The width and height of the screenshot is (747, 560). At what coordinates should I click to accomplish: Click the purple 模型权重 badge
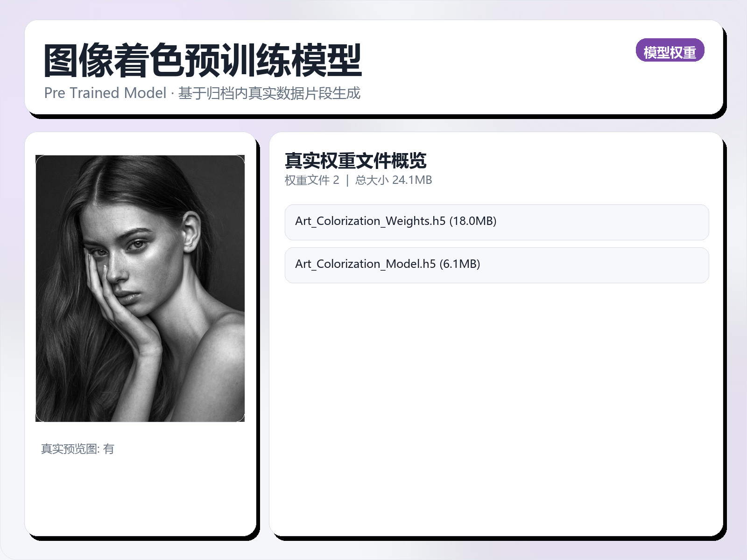pyautogui.click(x=671, y=51)
